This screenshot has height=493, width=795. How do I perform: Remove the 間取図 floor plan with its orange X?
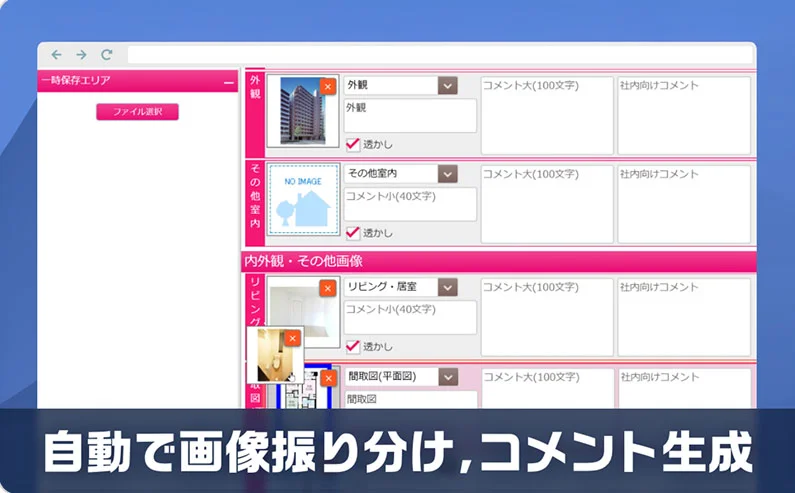tap(329, 378)
